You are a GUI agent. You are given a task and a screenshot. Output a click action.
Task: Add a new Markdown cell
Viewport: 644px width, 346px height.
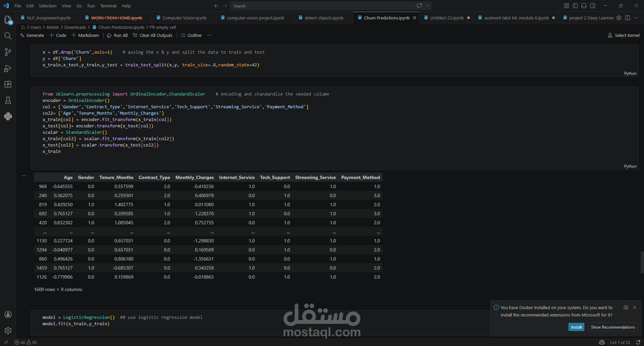coord(85,35)
